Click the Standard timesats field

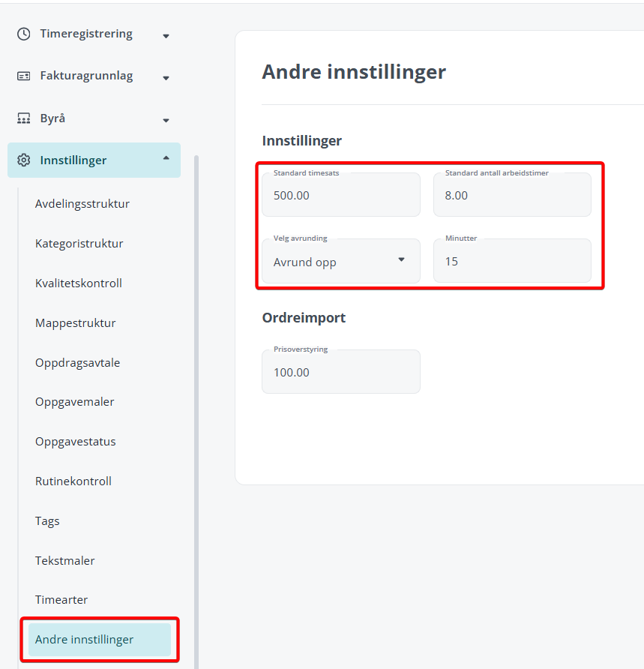tap(341, 194)
